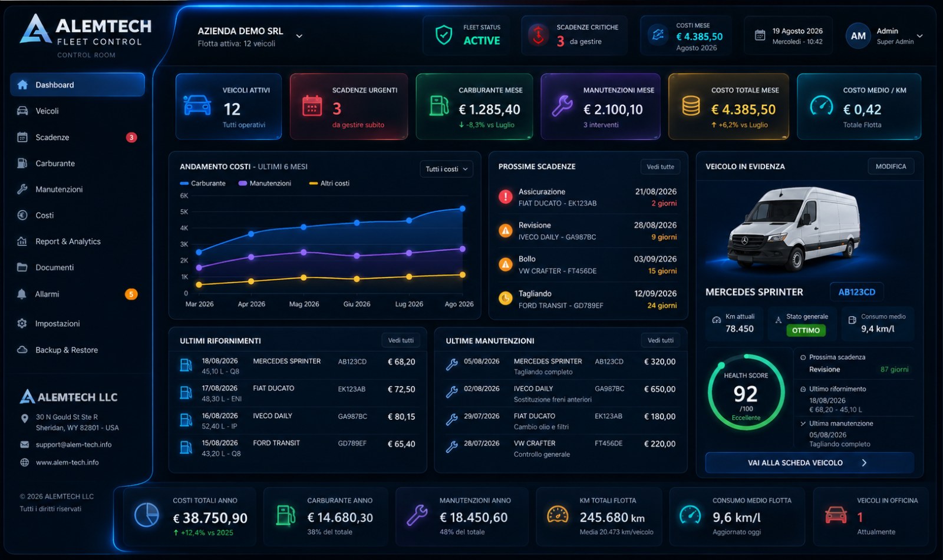The image size is (943, 560).
Task: Click the Allarmi bell icon
Action: coord(22,294)
